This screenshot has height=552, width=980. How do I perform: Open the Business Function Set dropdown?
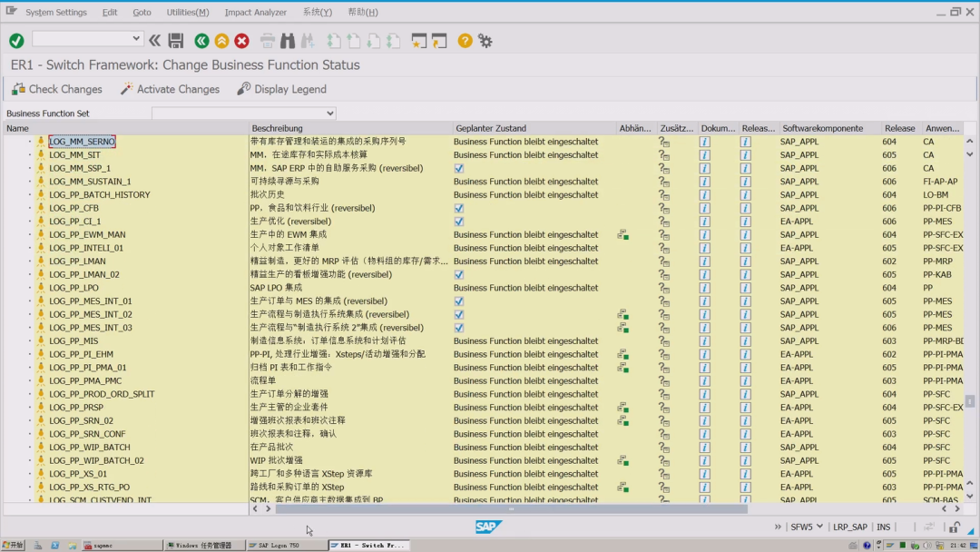coord(330,113)
